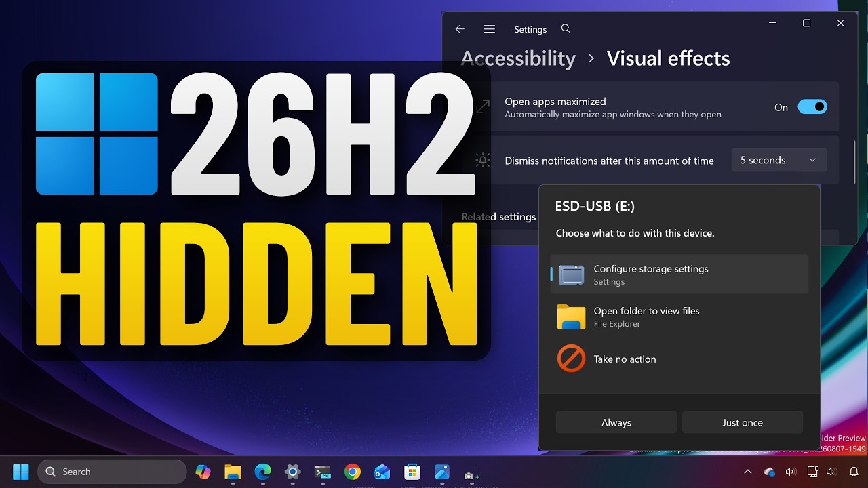868x488 pixels.
Task: Launch Microsoft Edge from the taskbar
Action: (262, 472)
